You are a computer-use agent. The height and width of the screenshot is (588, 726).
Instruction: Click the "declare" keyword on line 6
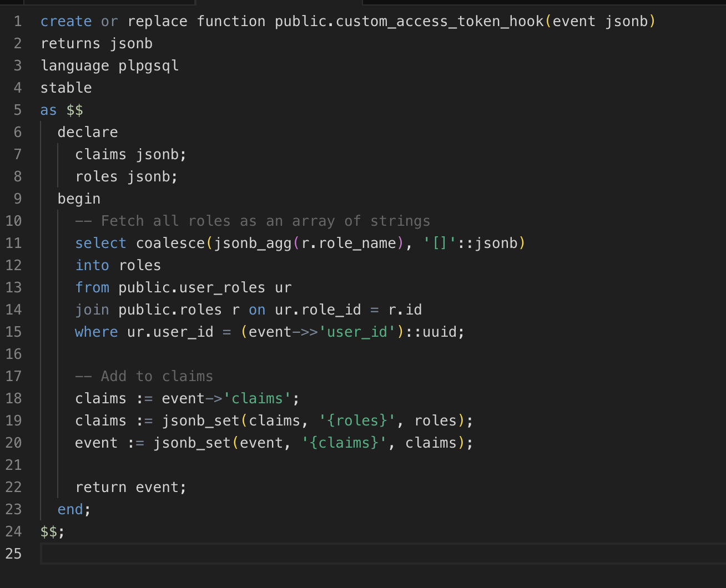click(x=88, y=133)
